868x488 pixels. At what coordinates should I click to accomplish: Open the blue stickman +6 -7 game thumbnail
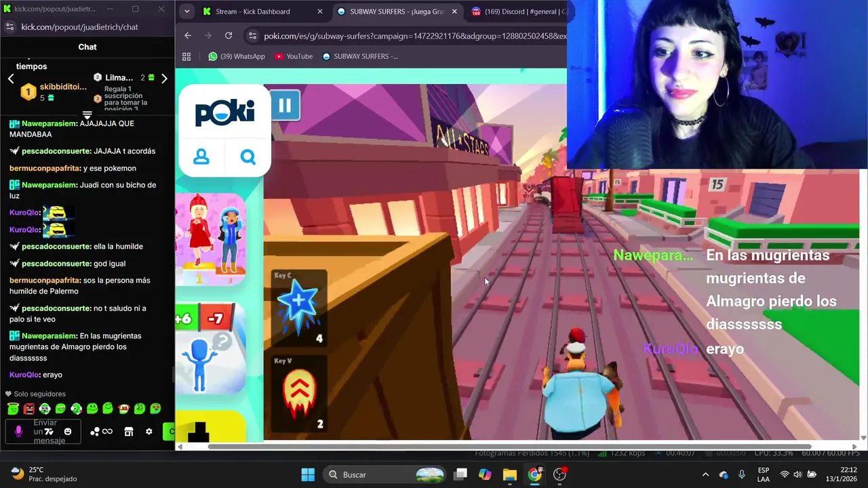(x=211, y=348)
